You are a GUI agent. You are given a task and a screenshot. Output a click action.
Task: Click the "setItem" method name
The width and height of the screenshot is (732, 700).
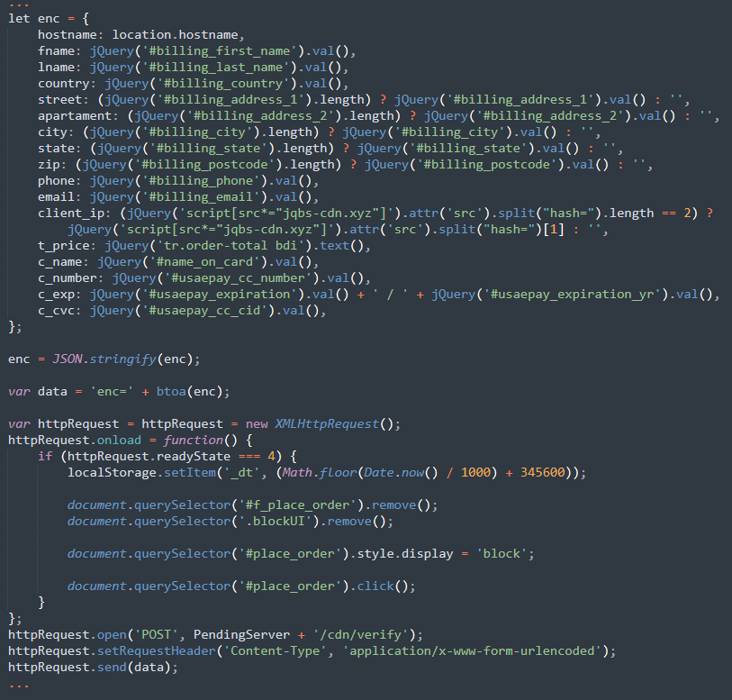tap(190, 473)
